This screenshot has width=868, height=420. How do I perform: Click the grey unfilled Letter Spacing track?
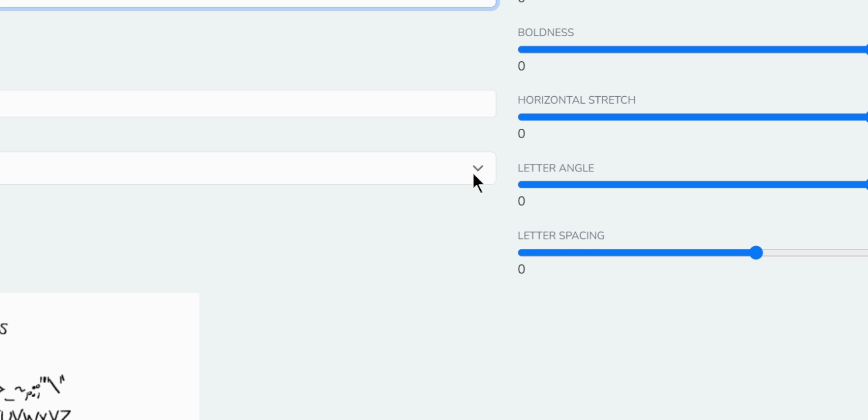(x=816, y=253)
